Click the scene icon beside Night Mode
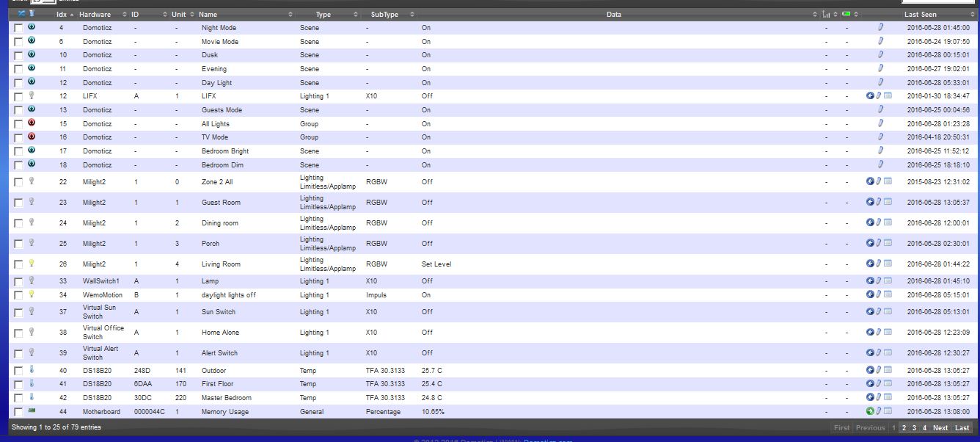This screenshot has height=442, width=980. click(32, 26)
